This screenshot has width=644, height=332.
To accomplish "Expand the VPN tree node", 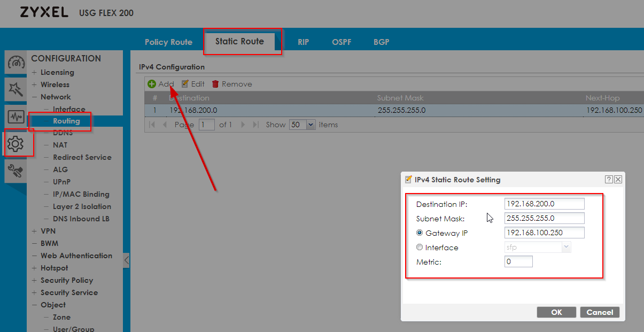I will tap(35, 231).
